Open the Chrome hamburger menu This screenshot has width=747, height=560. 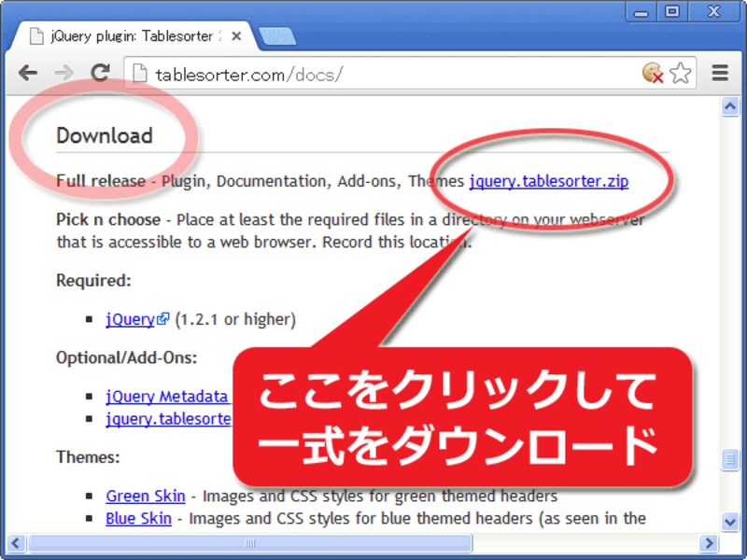point(720,73)
